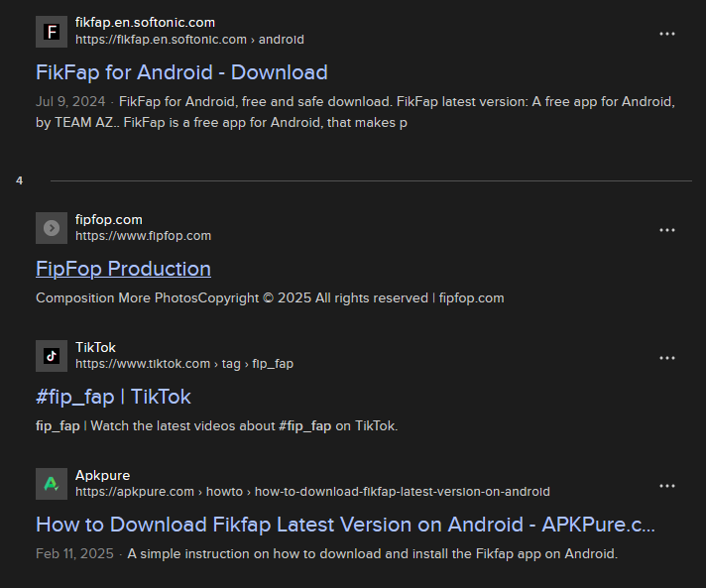
Task: Open the #fip_fap | TikTok result
Action: coord(113,397)
